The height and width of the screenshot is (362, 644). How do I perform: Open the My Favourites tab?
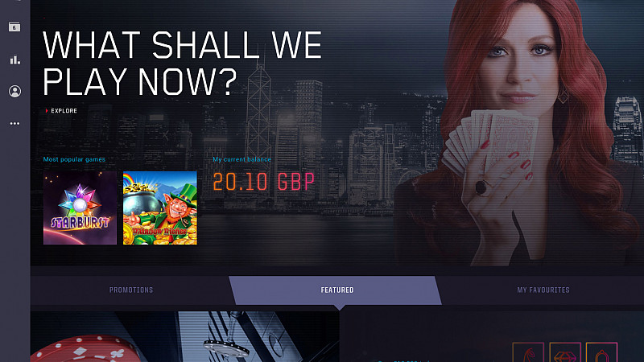pyautogui.click(x=543, y=290)
